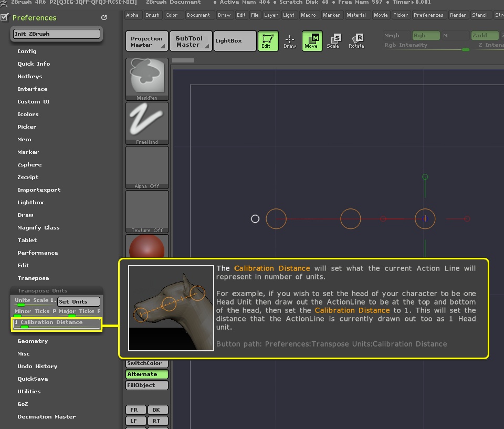Collapse the Transpose Units section

[43, 290]
